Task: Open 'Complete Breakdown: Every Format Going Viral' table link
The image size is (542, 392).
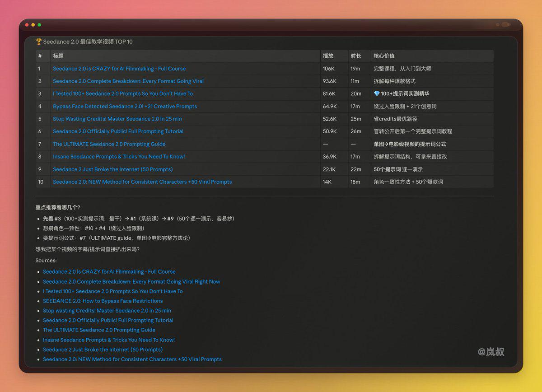Action: pos(128,81)
